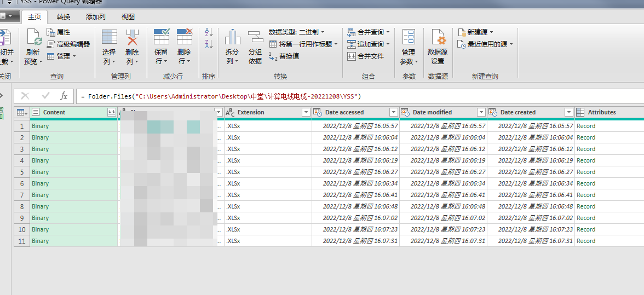
Task: Click the 删除列 remove columns icon
Action: point(133,37)
